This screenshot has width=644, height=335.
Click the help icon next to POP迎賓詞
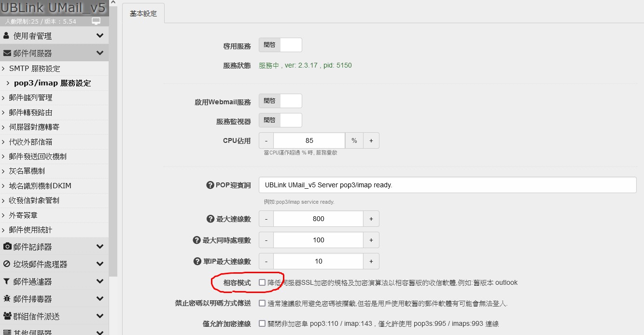(210, 185)
